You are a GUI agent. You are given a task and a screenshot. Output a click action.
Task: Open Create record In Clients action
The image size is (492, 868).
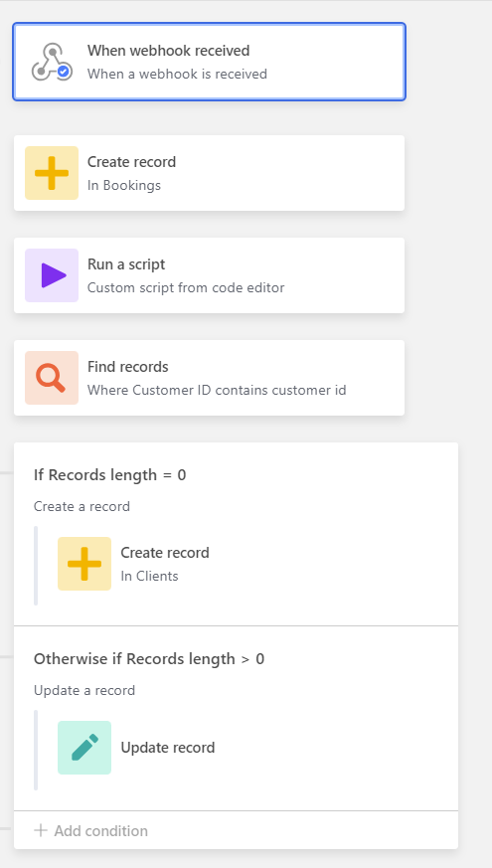165,564
